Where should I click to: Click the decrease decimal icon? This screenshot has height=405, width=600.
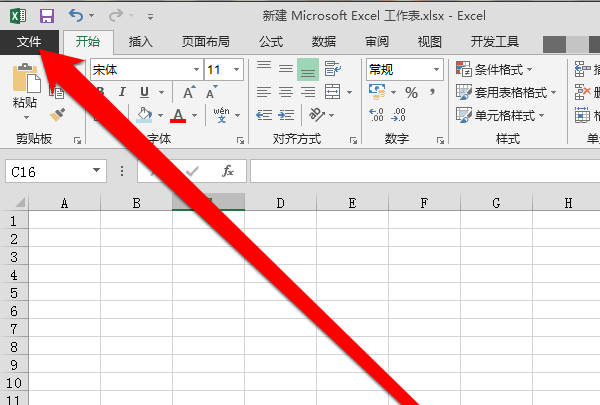398,115
